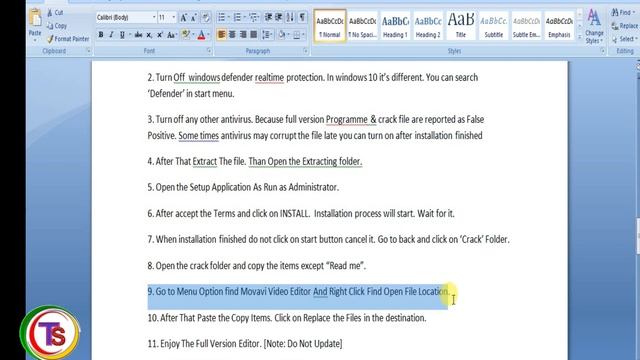
Task: Apply the Emphasis style
Action: [559, 26]
